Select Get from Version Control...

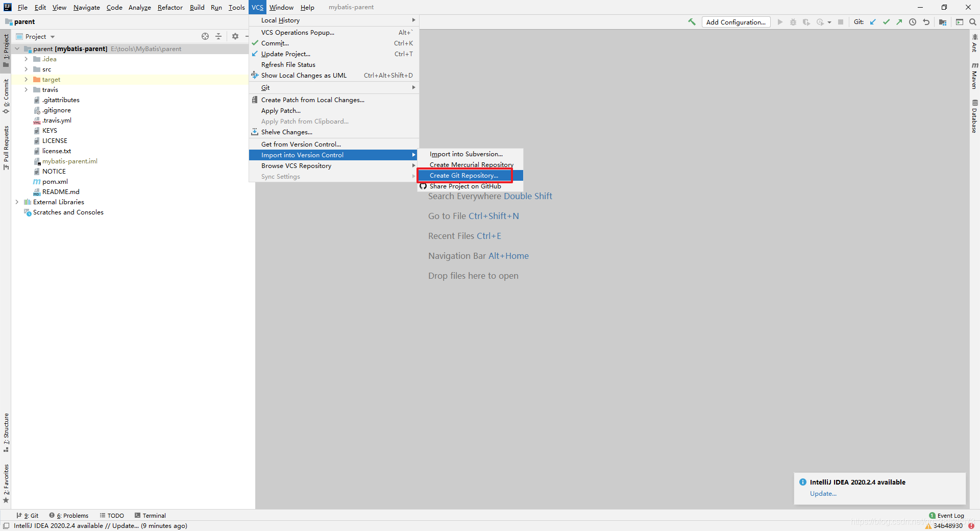[x=334, y=144]
